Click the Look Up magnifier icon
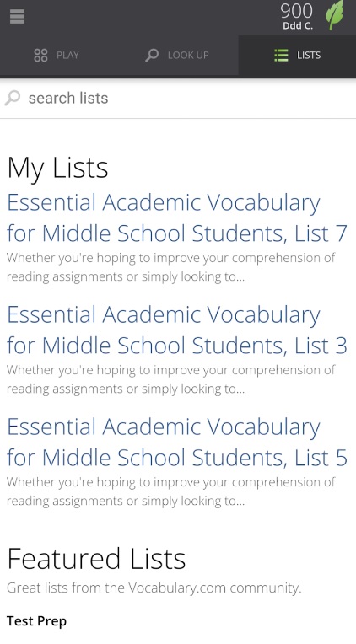The width and height of the screenshot is (356, 644). coord(152,55)
